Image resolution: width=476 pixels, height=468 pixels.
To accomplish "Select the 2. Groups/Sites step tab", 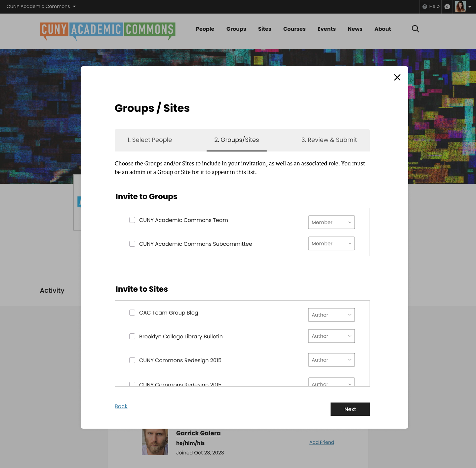I will tap(237, 140).
